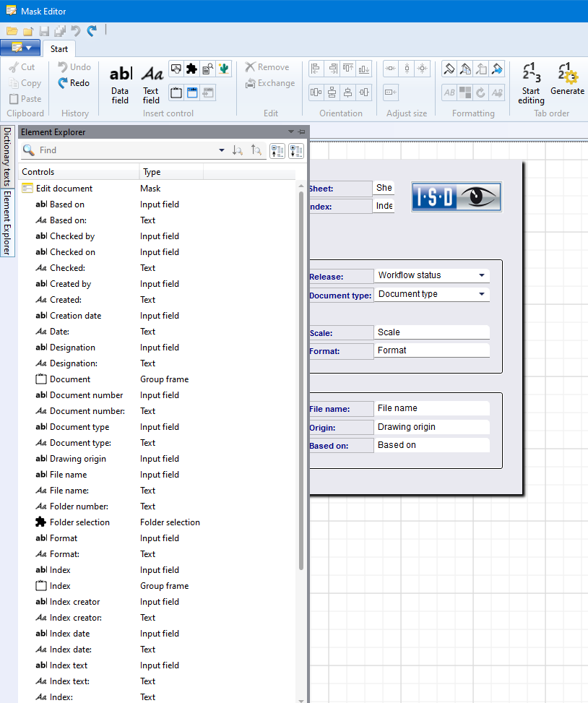
Task: Switch to the Start ribbon tab
Action: click(59, 49)
